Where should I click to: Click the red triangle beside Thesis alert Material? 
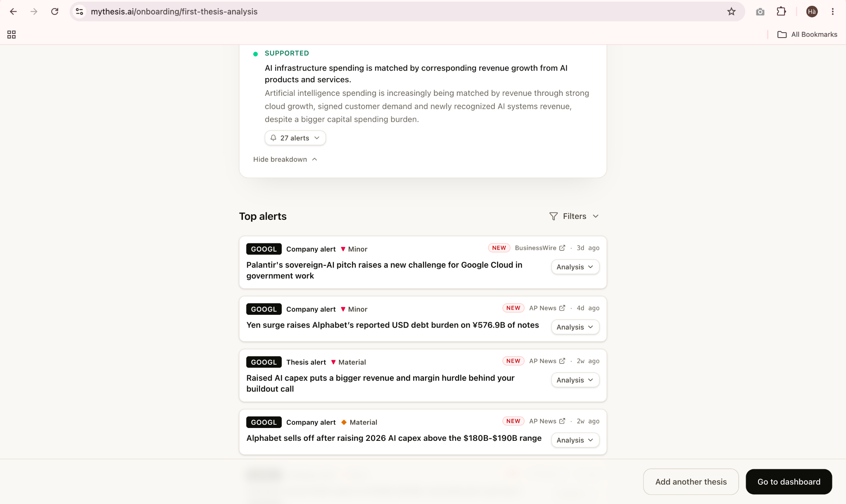333,362
